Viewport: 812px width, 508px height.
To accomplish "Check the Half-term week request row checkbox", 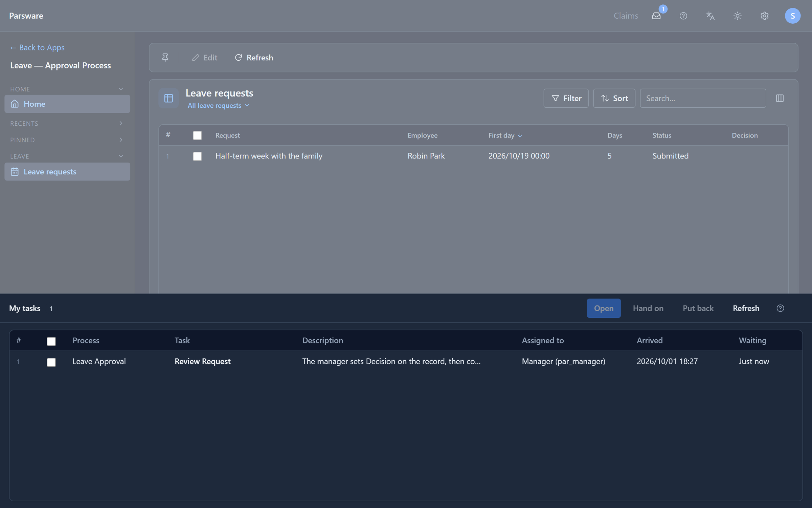I will click(197, 156).
